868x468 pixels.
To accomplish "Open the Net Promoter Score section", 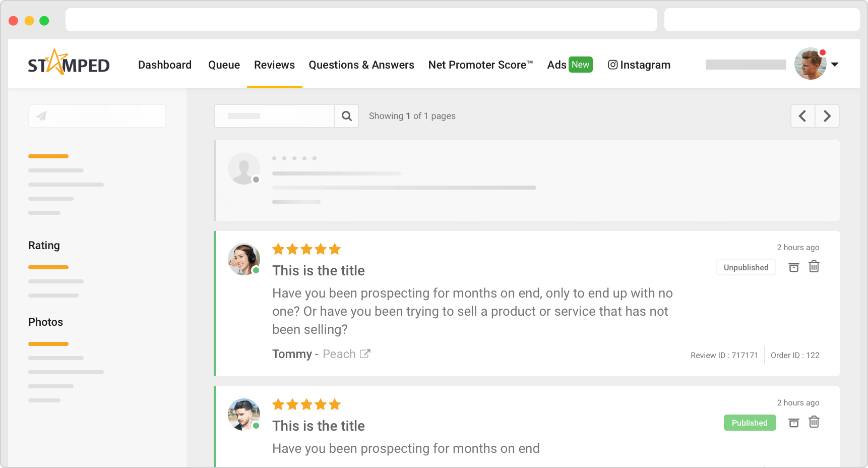I will (x=480, y=65).
